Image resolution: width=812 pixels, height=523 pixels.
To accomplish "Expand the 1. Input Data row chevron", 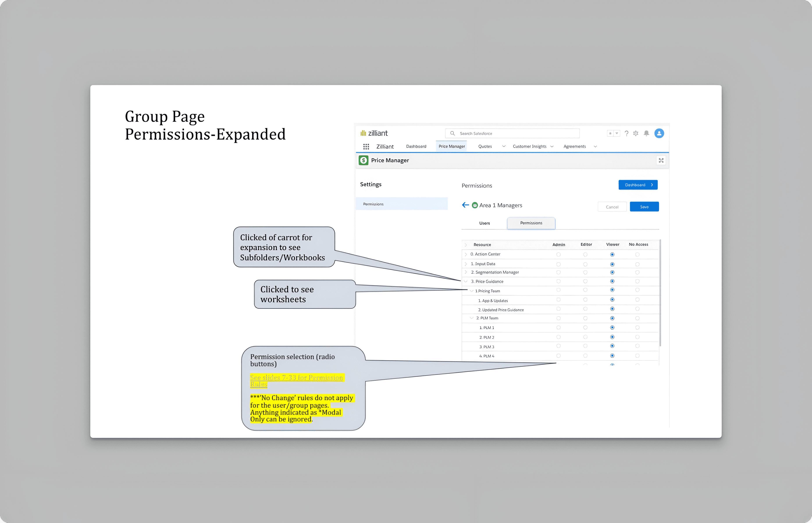I will pyautogui.click(x=466, y=264).
